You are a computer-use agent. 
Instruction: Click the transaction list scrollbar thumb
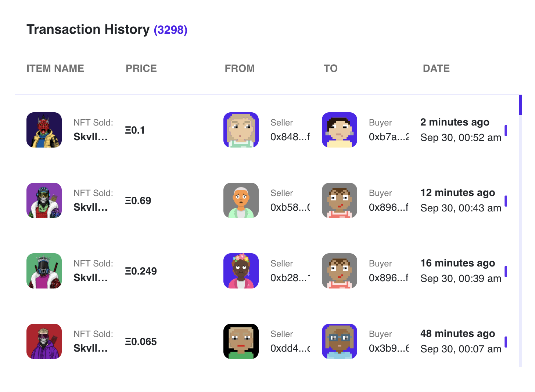pyautogui.click(x=520, y=105)
